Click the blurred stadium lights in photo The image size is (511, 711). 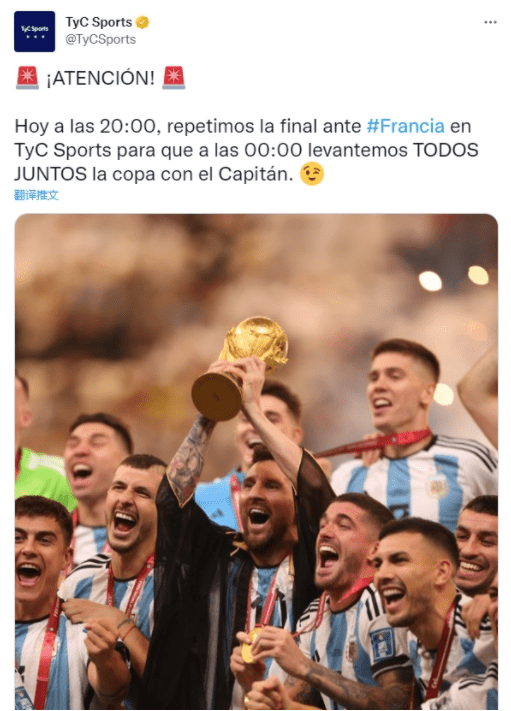click(453, 278)
